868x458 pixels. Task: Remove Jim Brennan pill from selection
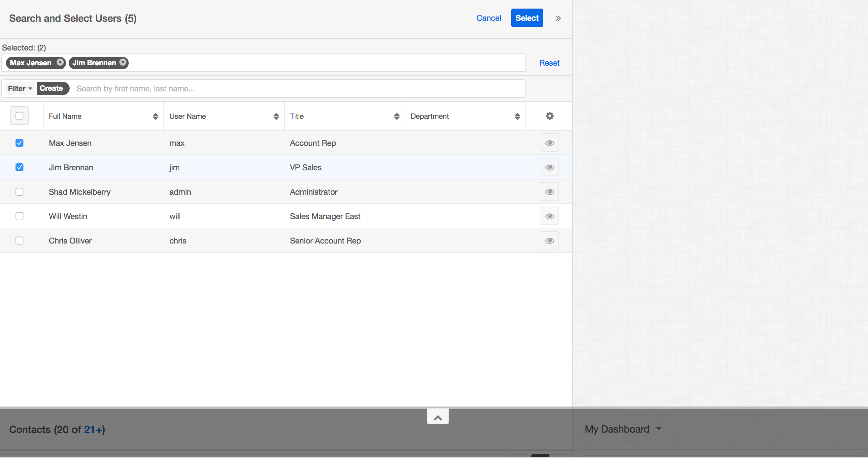(x=123, y=62)
